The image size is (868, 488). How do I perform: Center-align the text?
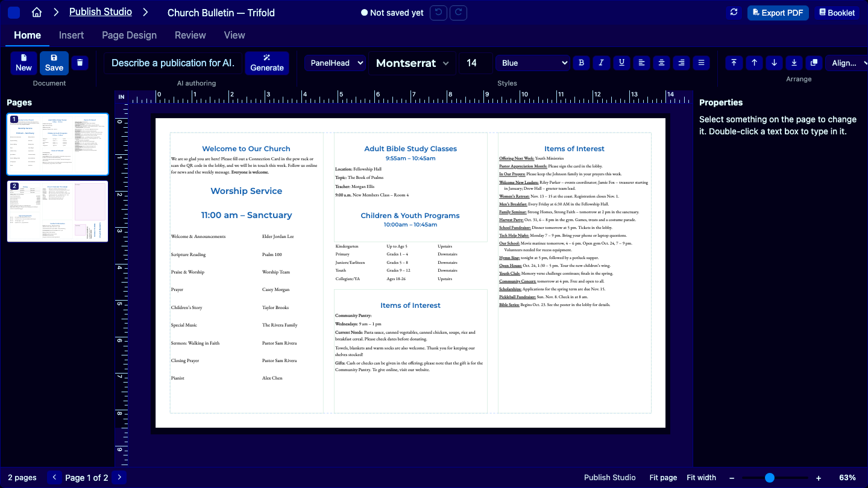[661, 63]
